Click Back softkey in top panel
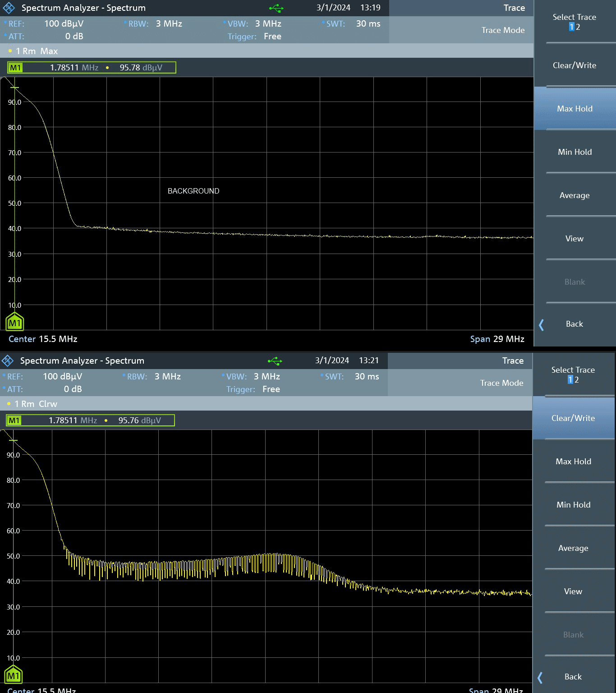The width and height of the screenshot is (616, 693). [x=575, y=324]
